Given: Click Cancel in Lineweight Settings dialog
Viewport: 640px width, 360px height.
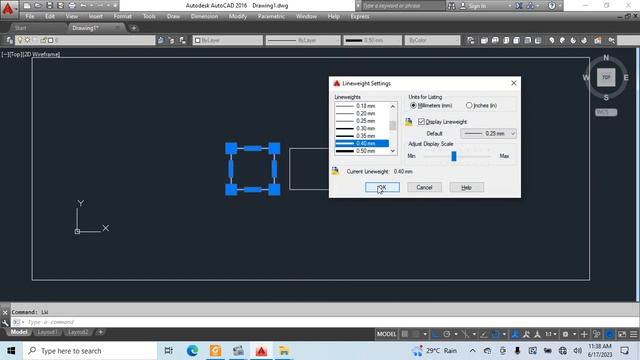Looking at the screenshot, I should coord(424,187).
